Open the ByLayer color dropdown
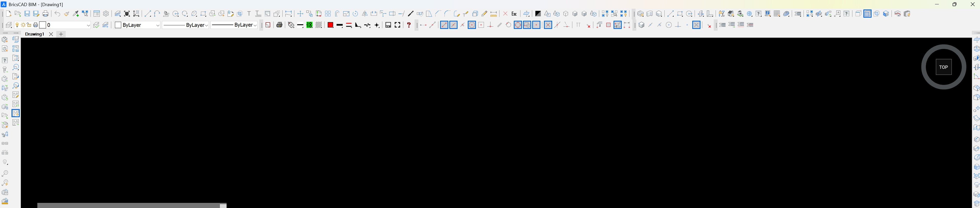Screen dimensions: 980x208 158,26
